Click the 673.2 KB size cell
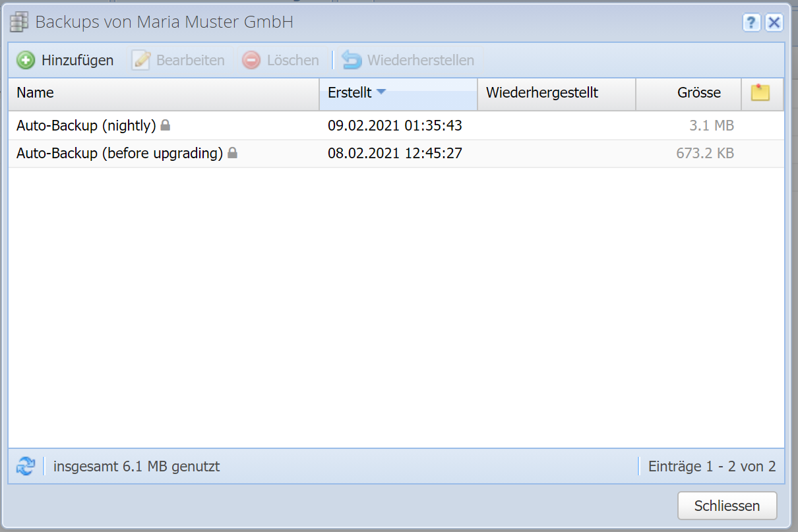The image size is (798, 532). point(704,154)
